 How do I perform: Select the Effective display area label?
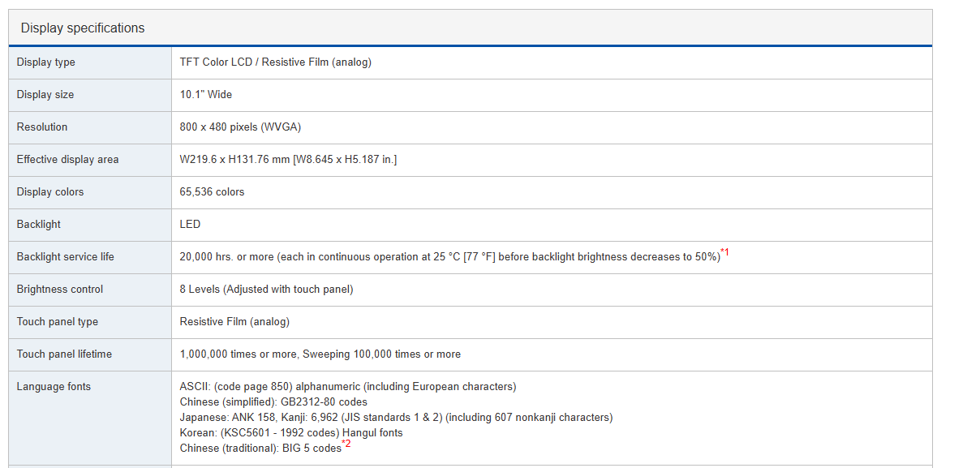click(x=67, y=160)
